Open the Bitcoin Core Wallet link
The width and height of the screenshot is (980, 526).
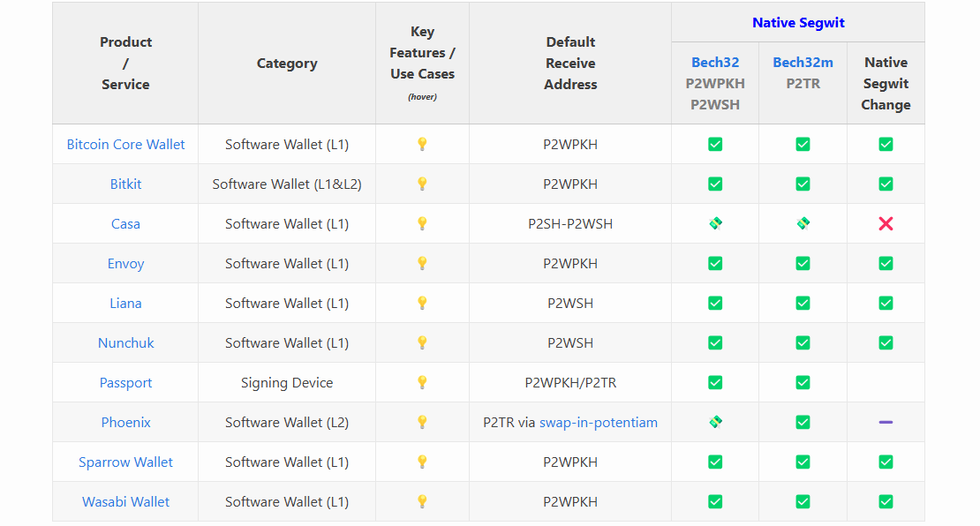click(x=125, y=145)
